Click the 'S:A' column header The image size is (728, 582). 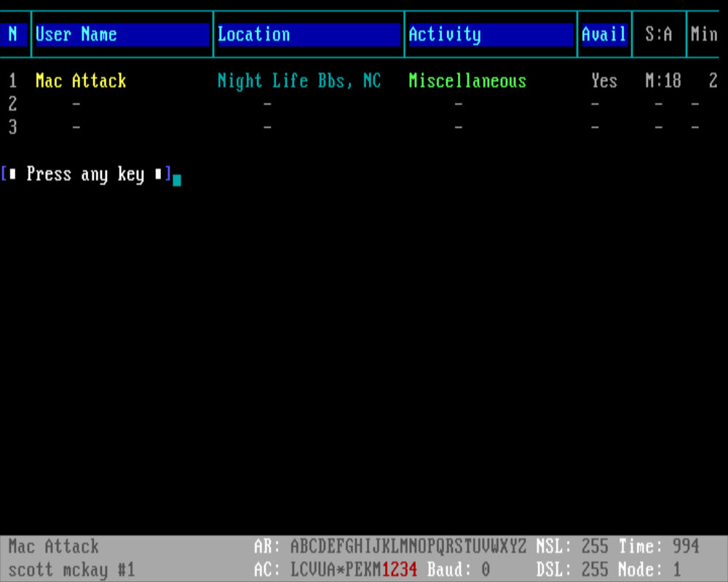point(659,34)
